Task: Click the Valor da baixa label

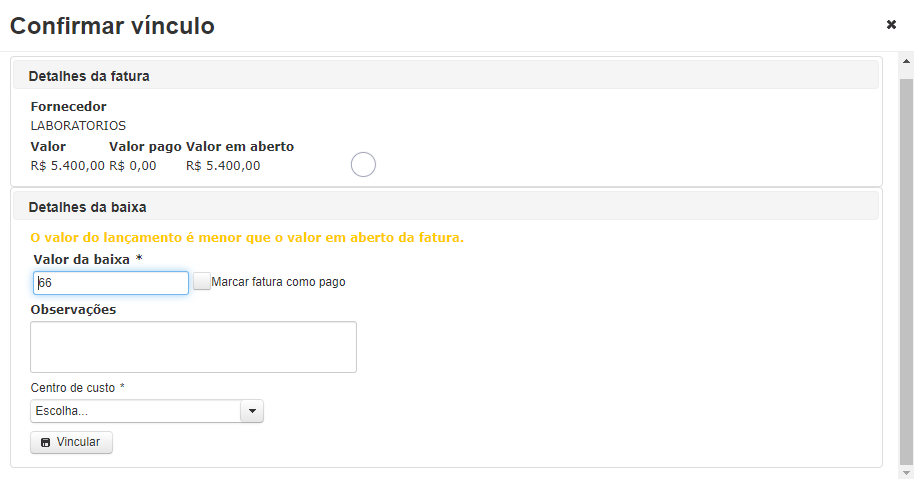Action: tap(87, 259)
